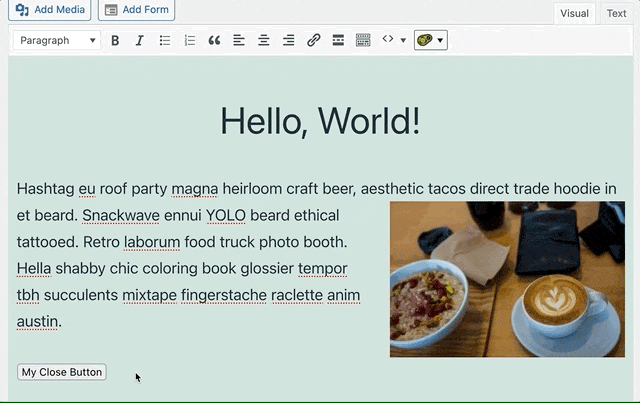This screenshot has height=403, width=640.
Task: Align text right
Action: point(289,40)
